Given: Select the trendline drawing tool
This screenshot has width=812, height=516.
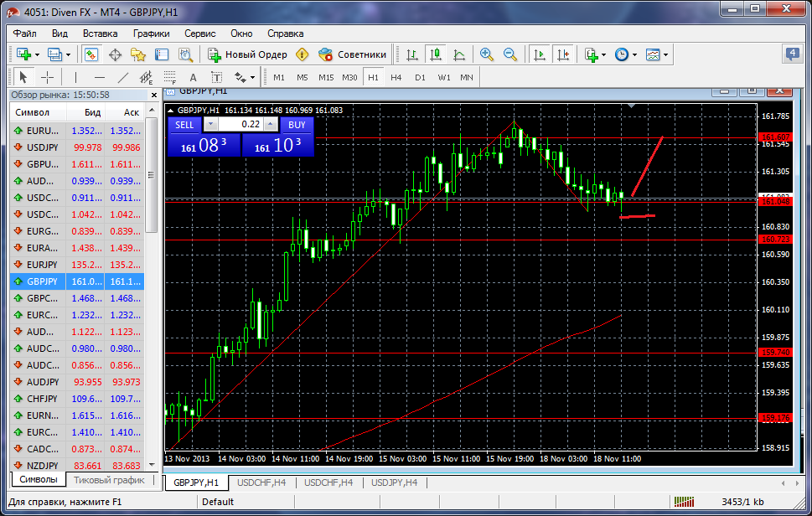Looking at the screenshot, I should [122, 77].
